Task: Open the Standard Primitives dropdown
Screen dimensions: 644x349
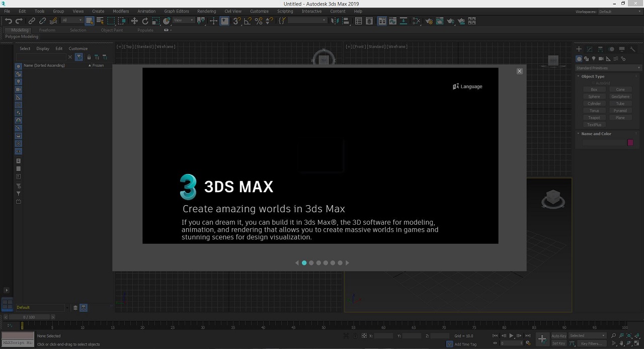Action: click(608, 68)
